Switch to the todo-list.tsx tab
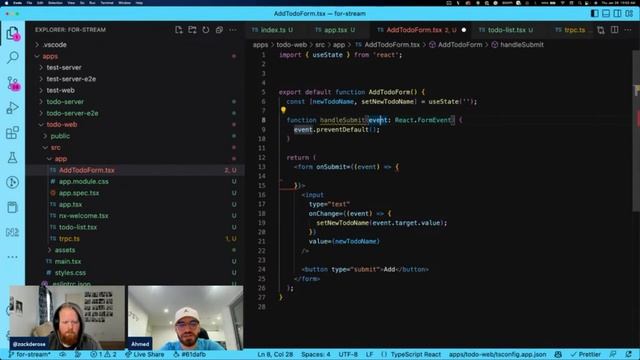Viewport: 640px width, 360px height. coord(507,30)
